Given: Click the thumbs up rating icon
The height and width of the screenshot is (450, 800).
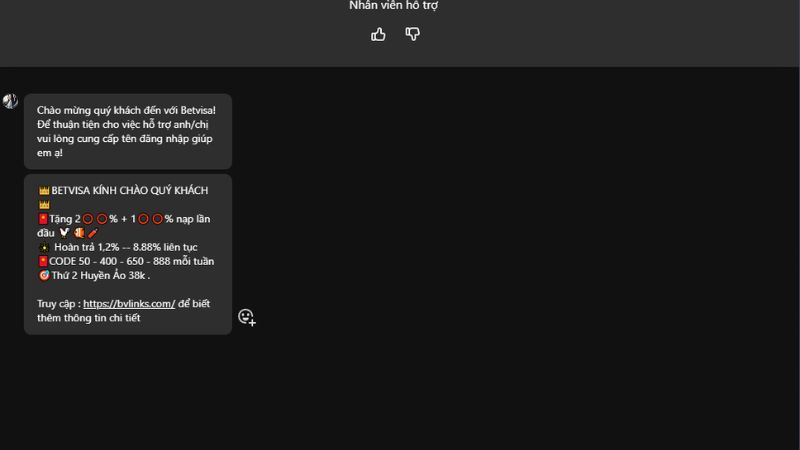Looking at the screenshot, I should click(x=378, y=34).
